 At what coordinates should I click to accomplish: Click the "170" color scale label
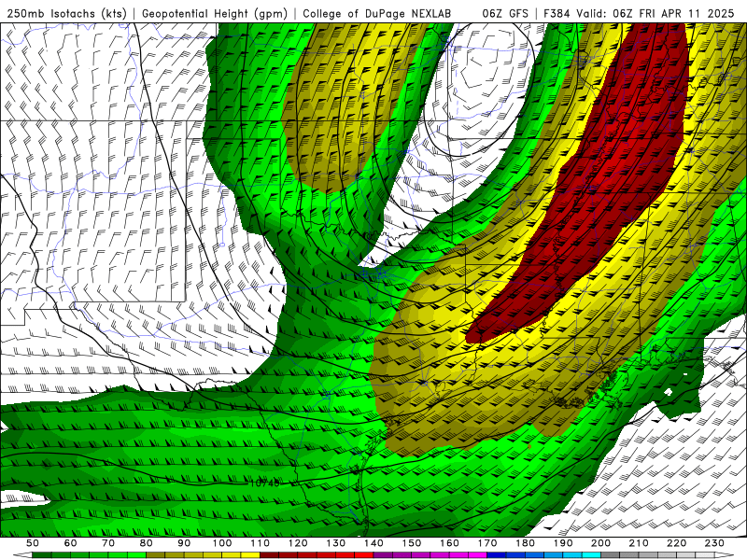[487, 543]
